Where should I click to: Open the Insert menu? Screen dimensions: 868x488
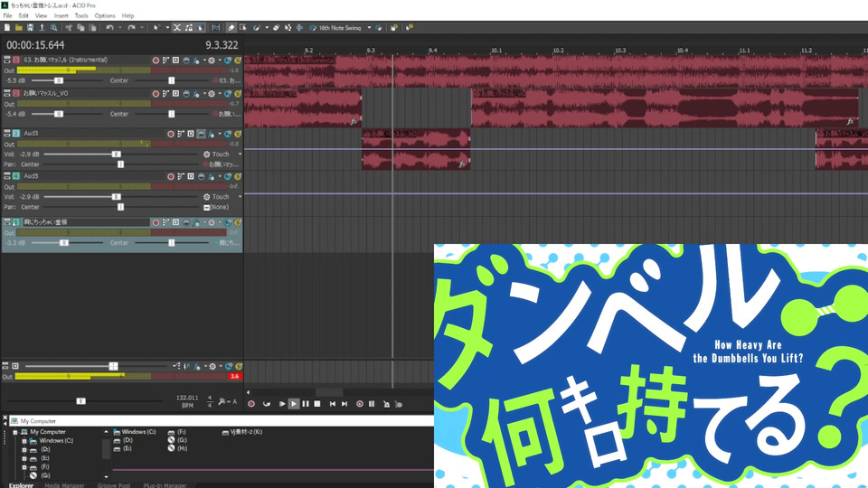tap(61, 15)
